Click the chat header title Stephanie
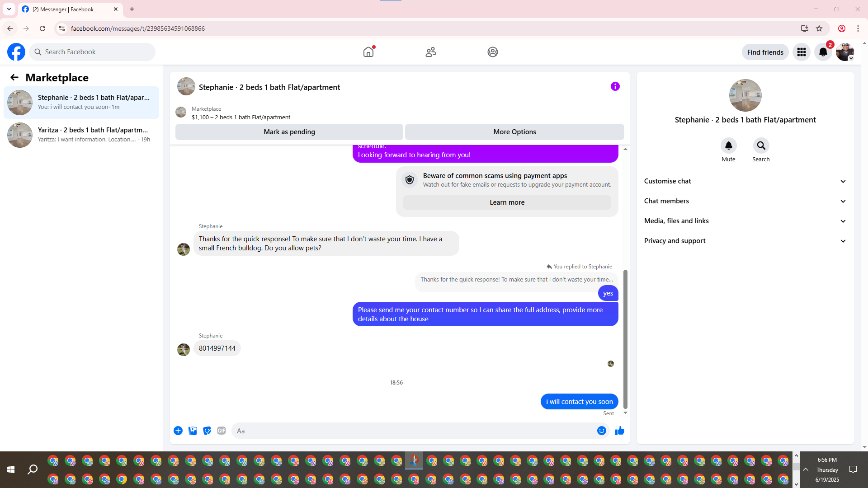This screenshot has width=868, height=488. tap(269, 87)
